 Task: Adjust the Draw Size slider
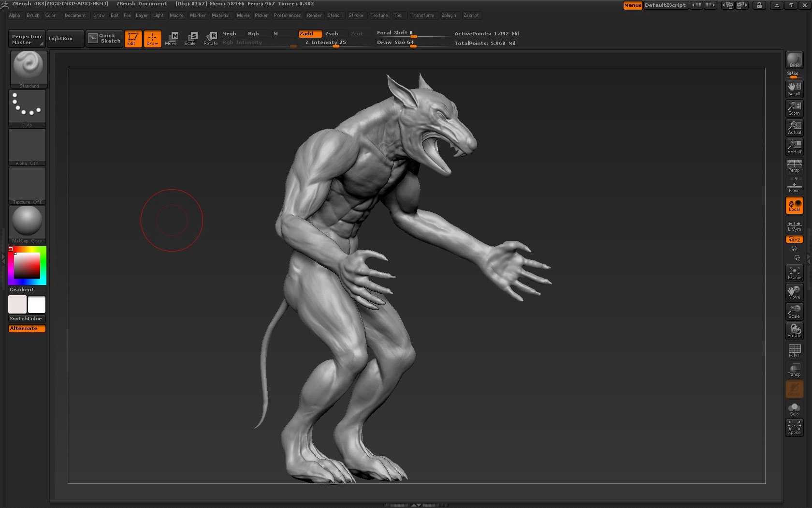point(412,46)
